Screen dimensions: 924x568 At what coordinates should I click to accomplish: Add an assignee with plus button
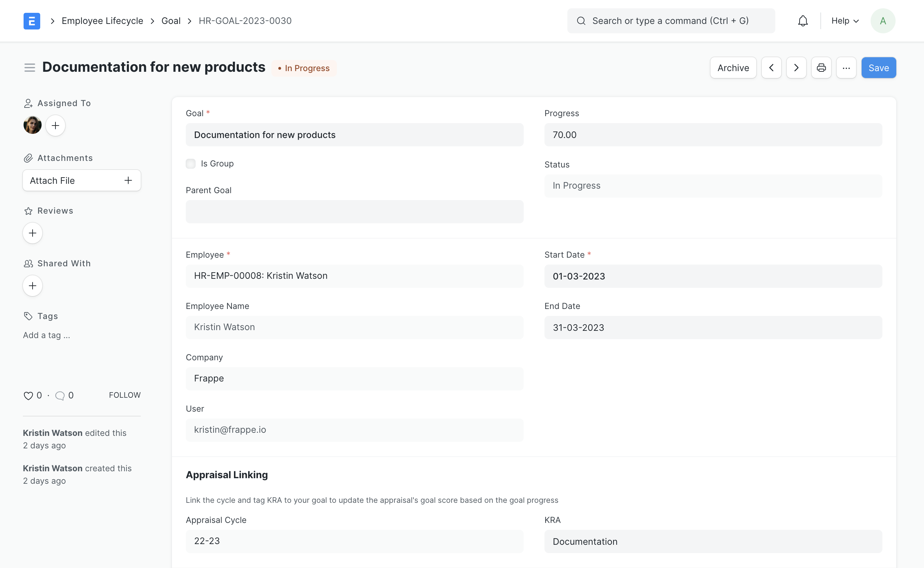tap(55, 126)
